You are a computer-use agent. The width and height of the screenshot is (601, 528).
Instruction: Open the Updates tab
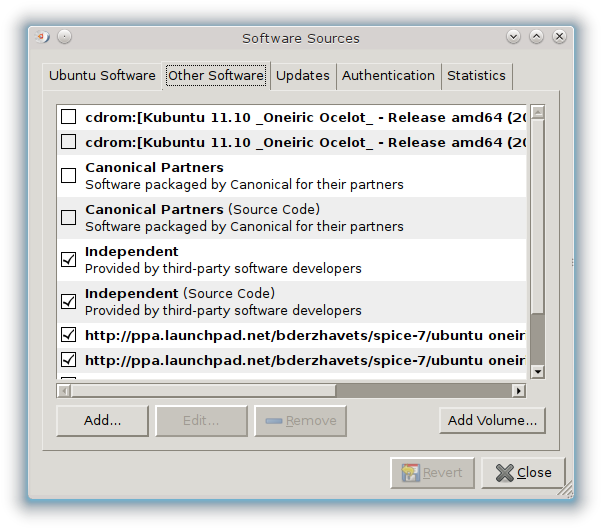coord(302,76)
